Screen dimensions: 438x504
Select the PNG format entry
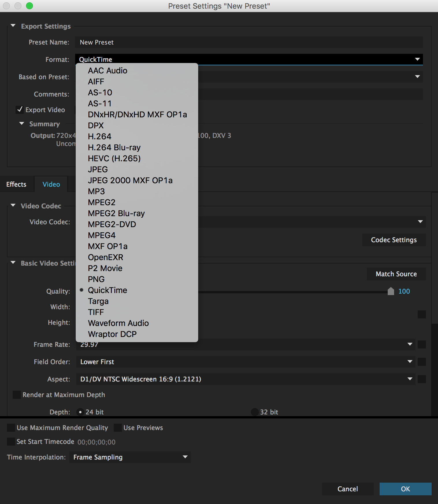[96, 279]
